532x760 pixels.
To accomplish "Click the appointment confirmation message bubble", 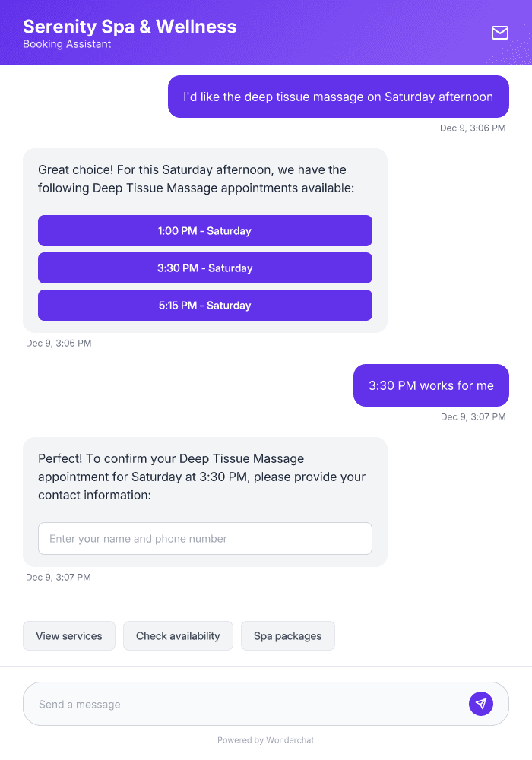I will coord(205,477).
